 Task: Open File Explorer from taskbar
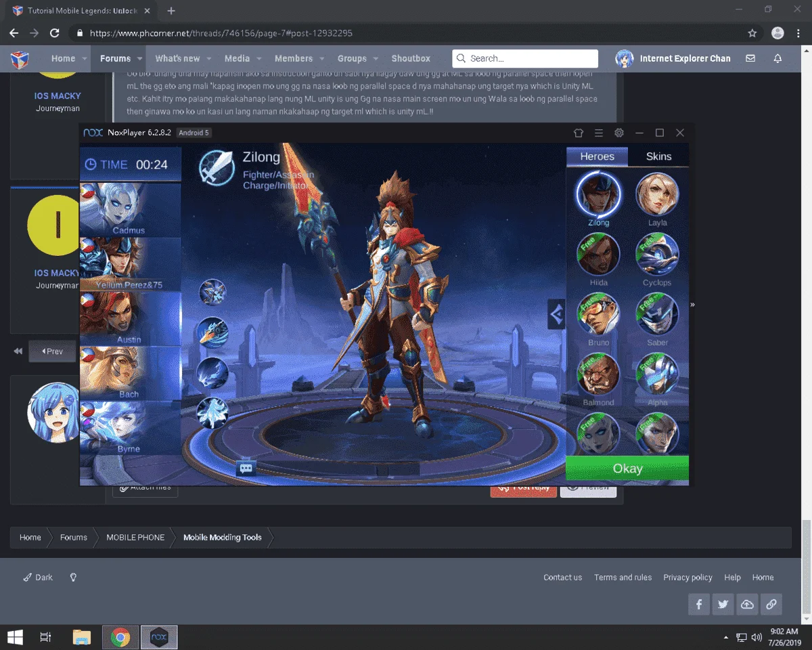(81, 637)
